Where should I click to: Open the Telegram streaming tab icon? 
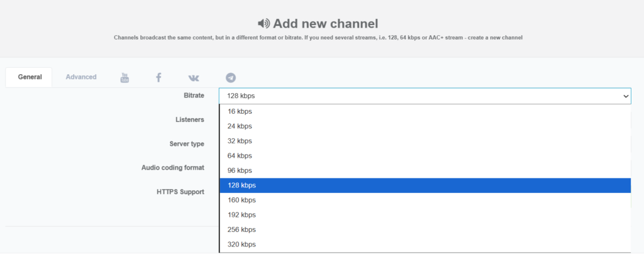point(231,77)
